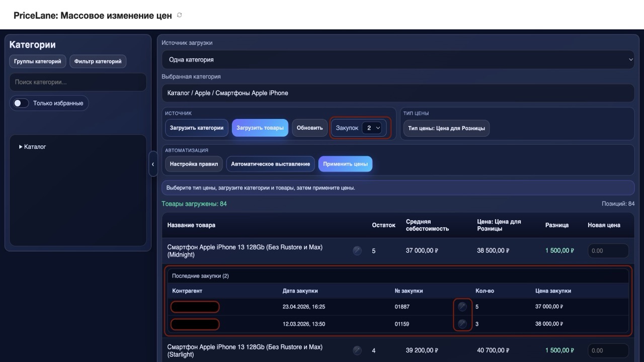This screenshot has width=644, height=362.
Task: Click the round icon in the iPhone 13 Midnight row
Action: 357,250
